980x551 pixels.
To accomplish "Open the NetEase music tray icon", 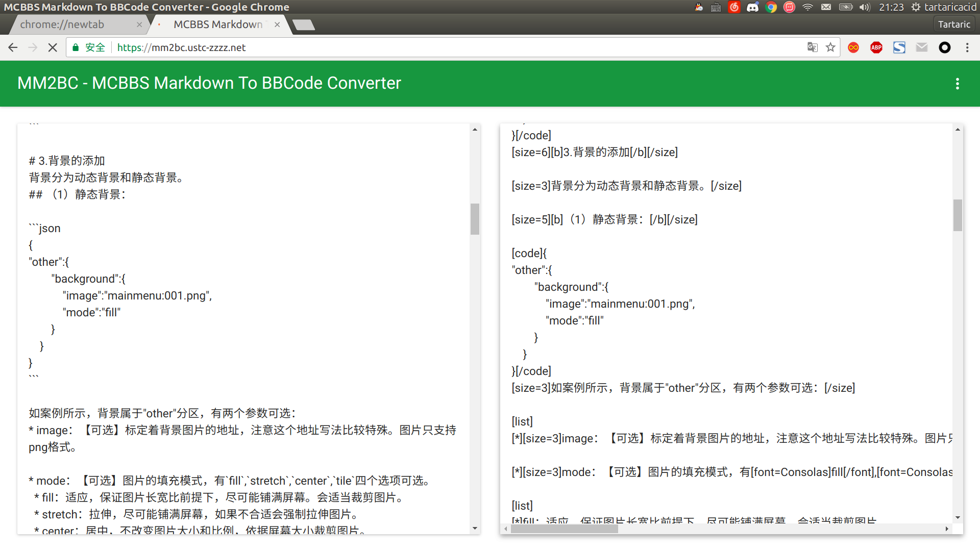I will [x=734, y=7].
